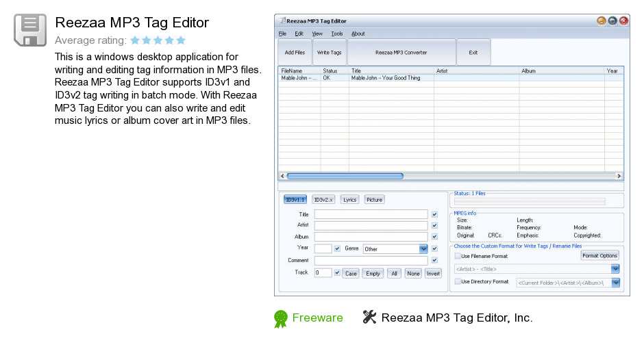Click into the Track number field
The height and width of the screenshot is (349, 644).
(323, 273)
